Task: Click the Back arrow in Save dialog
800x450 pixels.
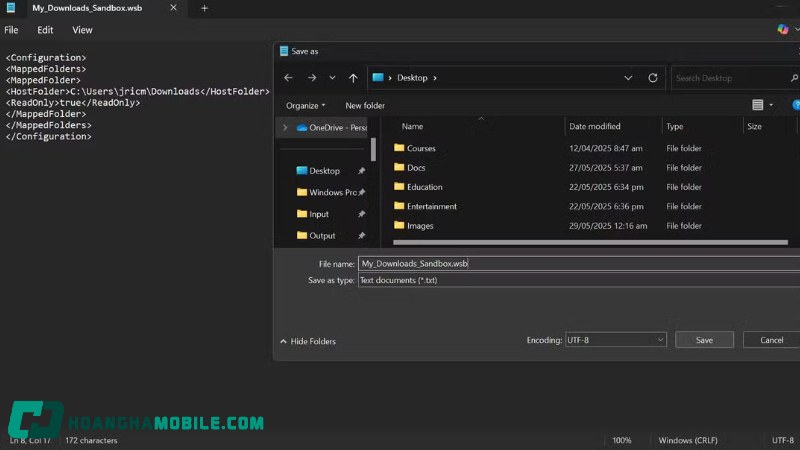Action: click(x=289, y=78)
